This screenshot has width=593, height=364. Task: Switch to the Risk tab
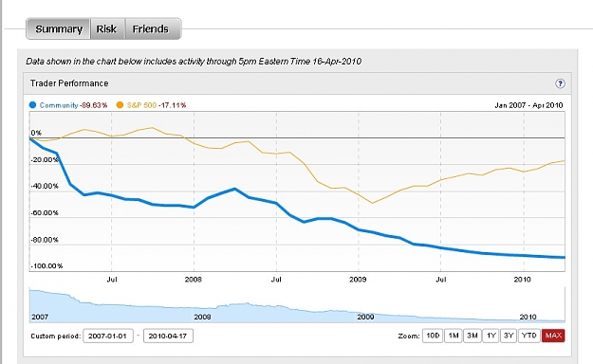click(106, 28)
